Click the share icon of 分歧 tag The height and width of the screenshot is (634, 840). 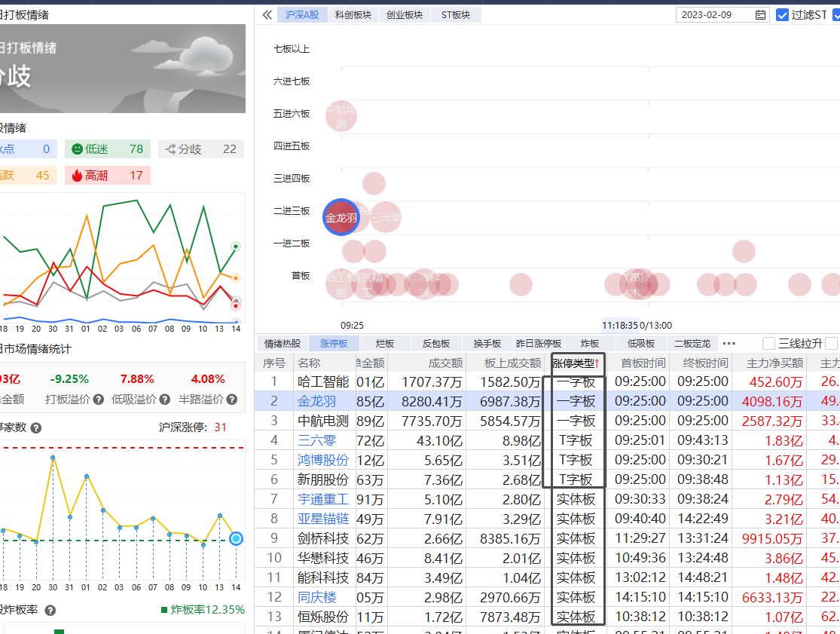[x=170, y=149]
